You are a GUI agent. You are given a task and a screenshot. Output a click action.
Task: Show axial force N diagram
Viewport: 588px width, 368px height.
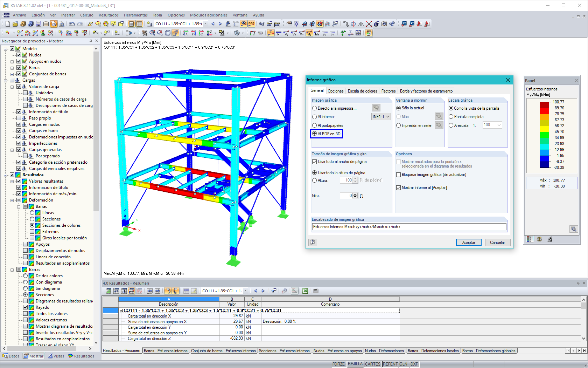point(278,33)
